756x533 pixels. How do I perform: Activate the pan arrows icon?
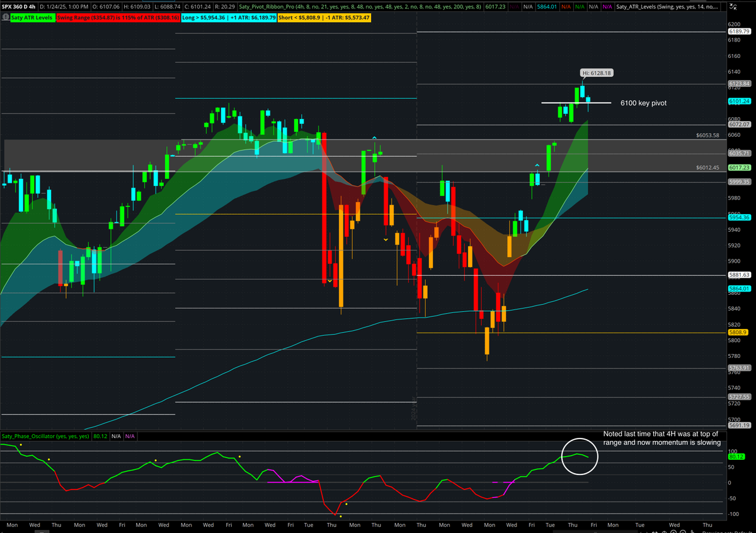[x=655, y=532]
